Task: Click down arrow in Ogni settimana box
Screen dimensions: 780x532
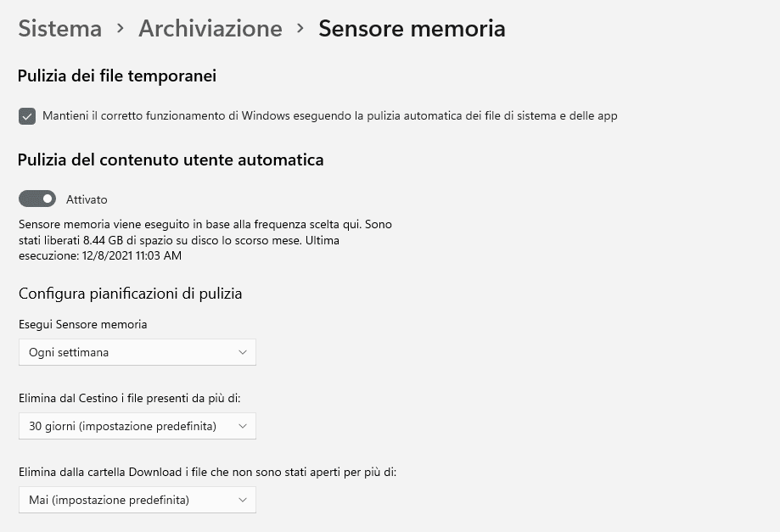Action: pyautogui.click(x=243, y=352)
